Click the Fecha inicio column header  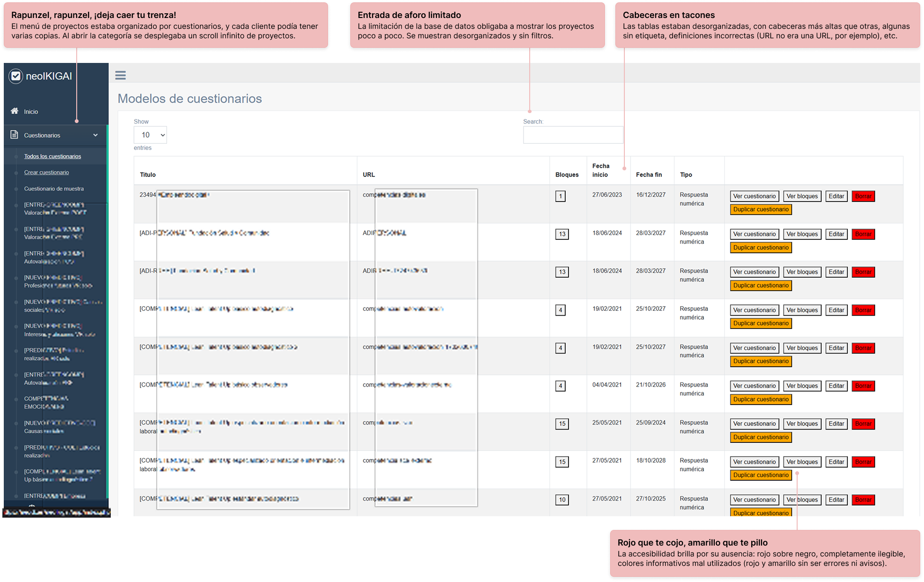601,170
